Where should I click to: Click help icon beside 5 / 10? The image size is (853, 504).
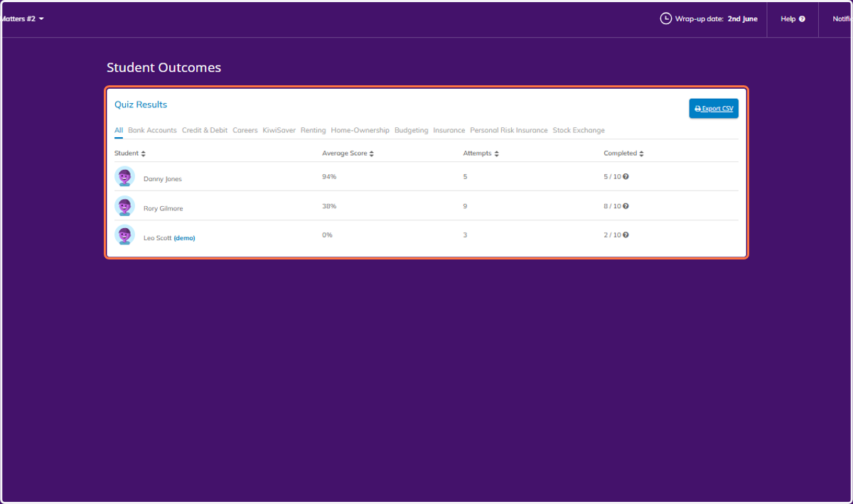coord(626,176)
